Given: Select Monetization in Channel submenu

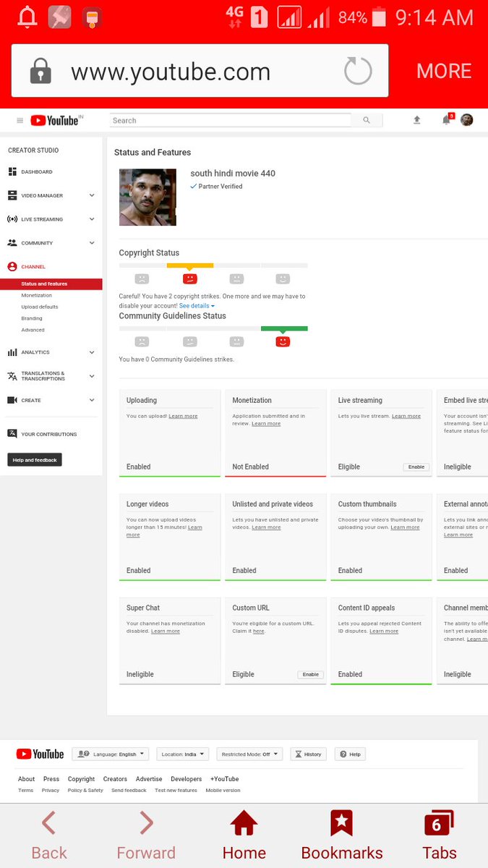Looking at the screenshot, I should pyautogui.click(x=37, y=295).
